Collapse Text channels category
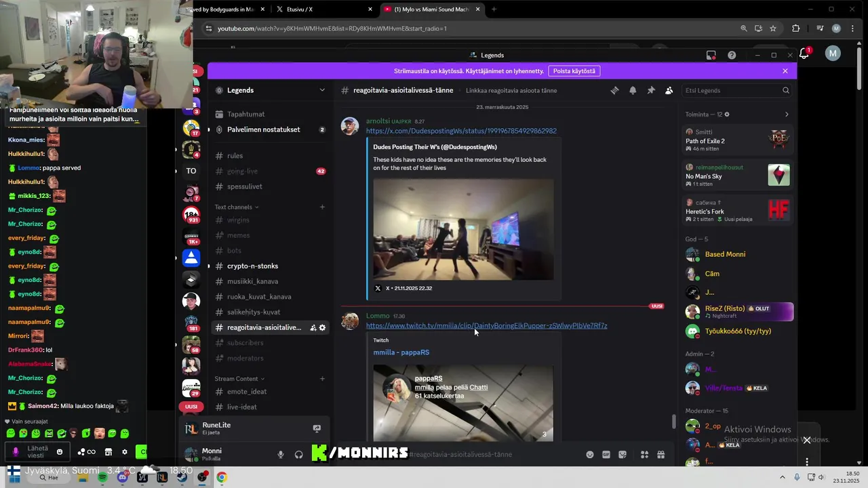 click(237, 207)
